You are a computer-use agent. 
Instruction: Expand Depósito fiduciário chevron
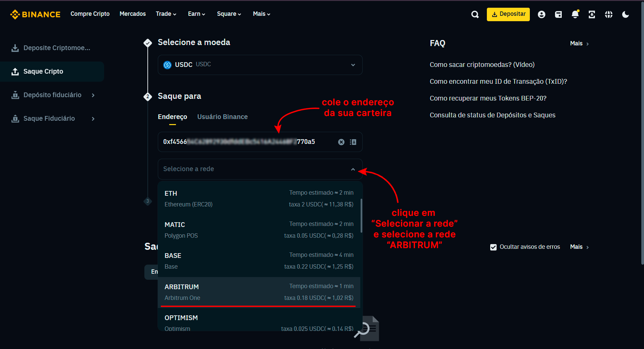click(93, 95)
